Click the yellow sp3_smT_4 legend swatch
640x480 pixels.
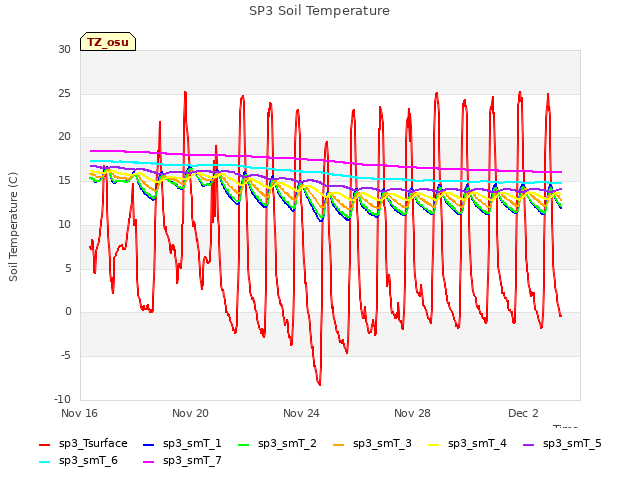[x=433, y=444]
